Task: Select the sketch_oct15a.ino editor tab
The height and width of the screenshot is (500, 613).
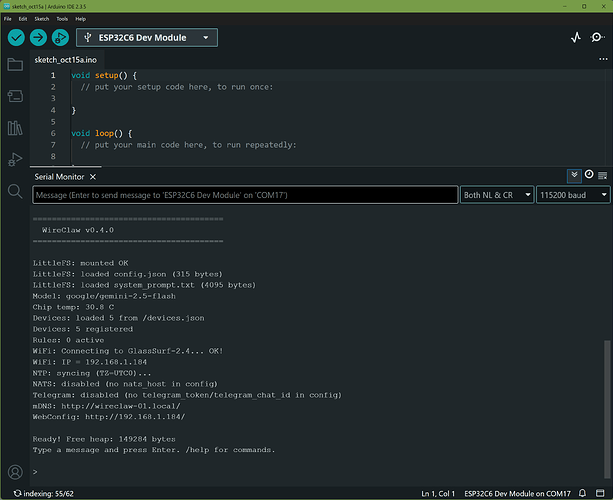Action: coord(66,60)
